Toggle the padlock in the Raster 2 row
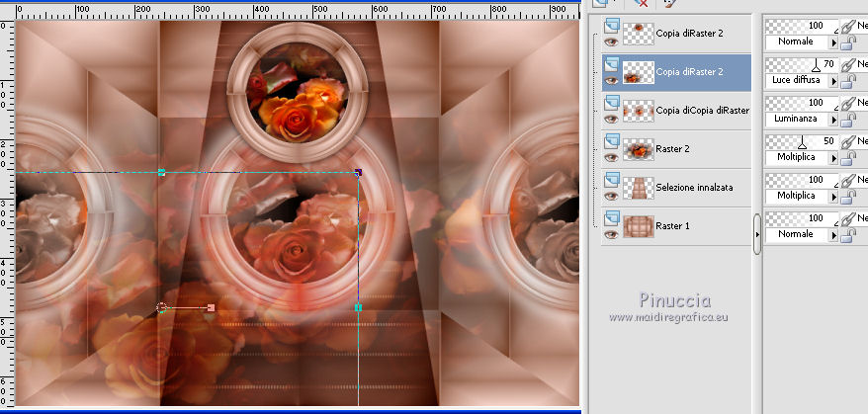Viewport: 868px width, 414px height. (x=846, y=159)
